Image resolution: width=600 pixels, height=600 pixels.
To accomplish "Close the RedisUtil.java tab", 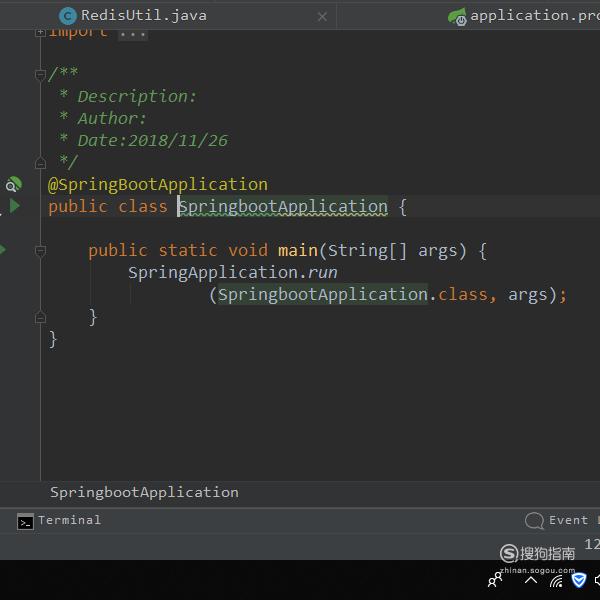I will pos(322,16).
